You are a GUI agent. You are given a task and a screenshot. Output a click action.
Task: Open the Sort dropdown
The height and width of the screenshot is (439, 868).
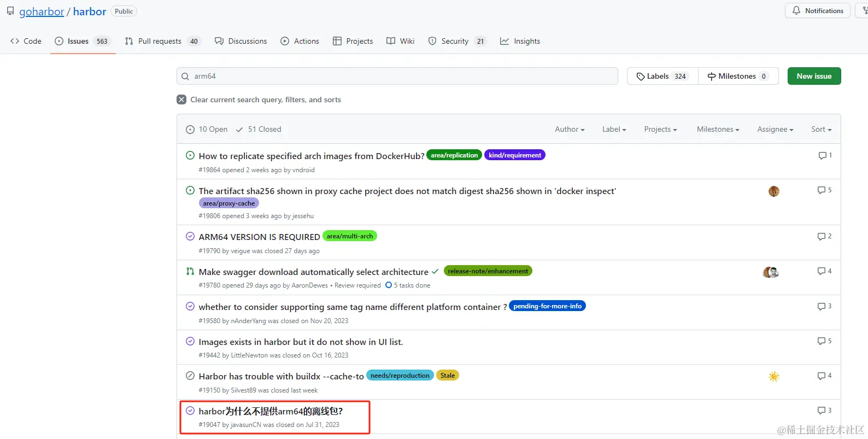tap(821, 130)
